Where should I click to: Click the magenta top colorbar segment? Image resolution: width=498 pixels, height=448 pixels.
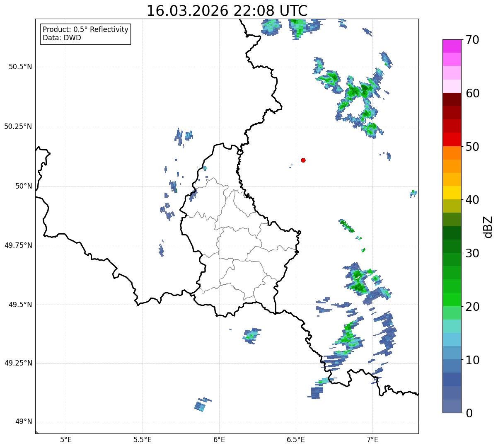tap(451, 46)
